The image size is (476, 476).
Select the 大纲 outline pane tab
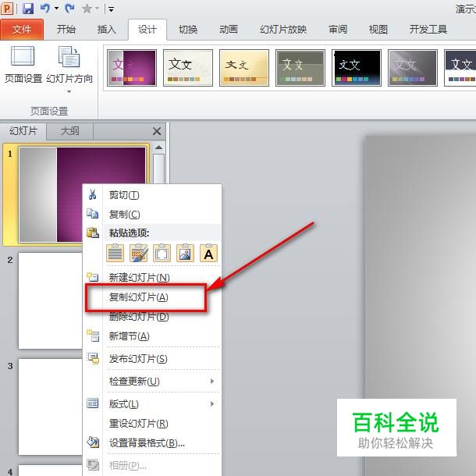point(69,131)
